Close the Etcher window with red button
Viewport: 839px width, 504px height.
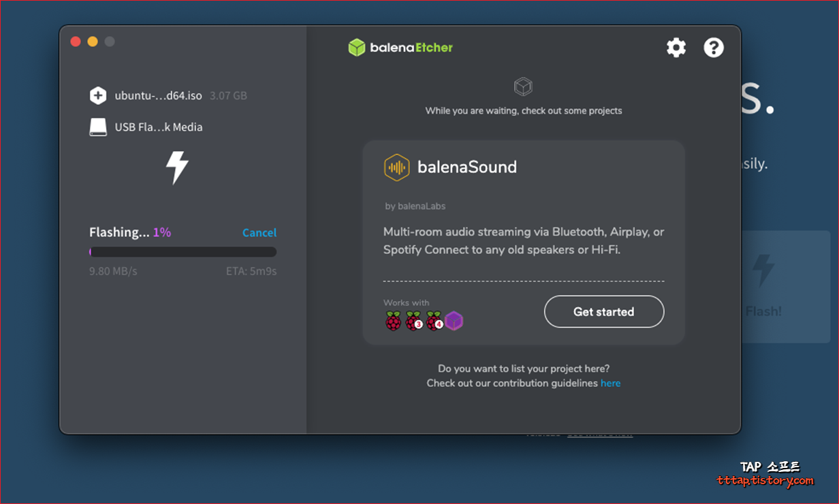point(76,42)
